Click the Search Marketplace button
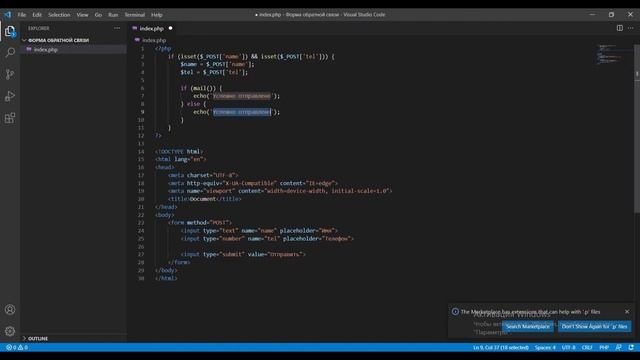 (528, 326)
